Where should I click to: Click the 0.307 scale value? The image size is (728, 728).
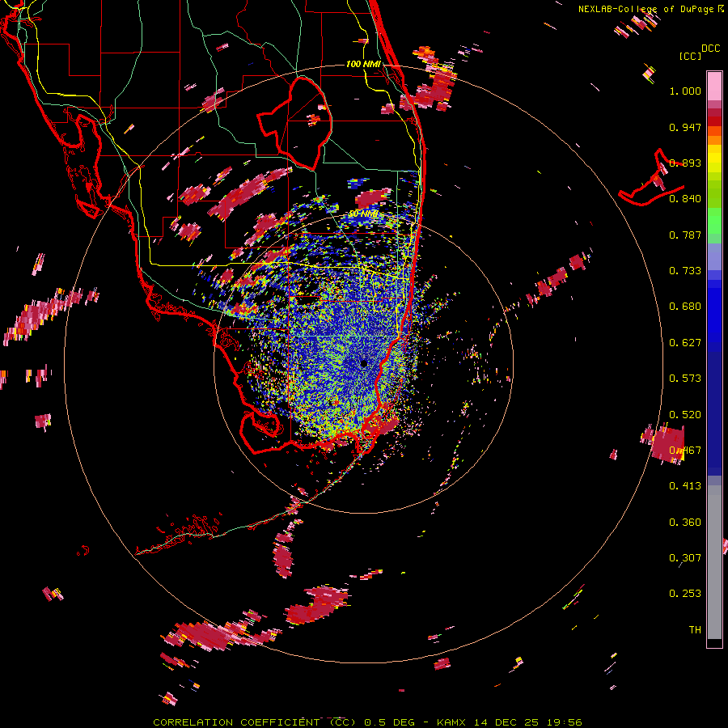pyautogui.click(x=685, y=558)
